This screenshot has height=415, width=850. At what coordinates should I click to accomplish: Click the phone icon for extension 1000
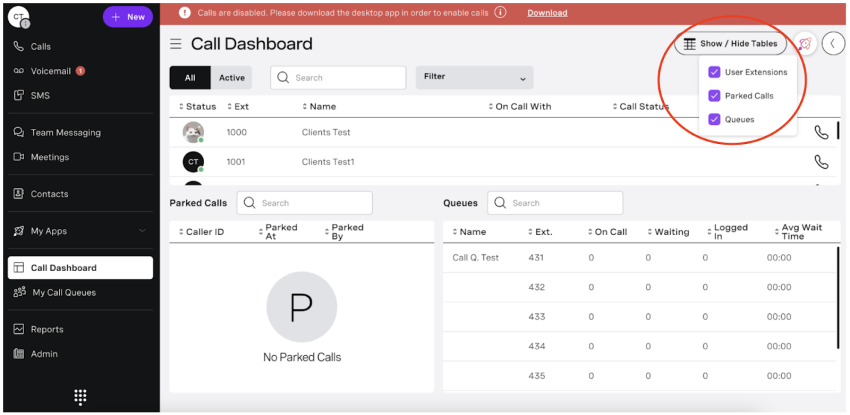tap(821, 132)
